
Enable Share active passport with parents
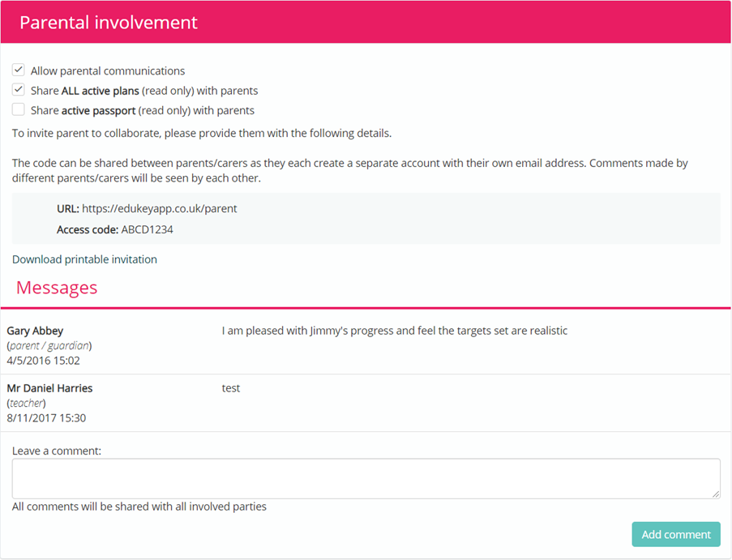[x=18, y=109]
